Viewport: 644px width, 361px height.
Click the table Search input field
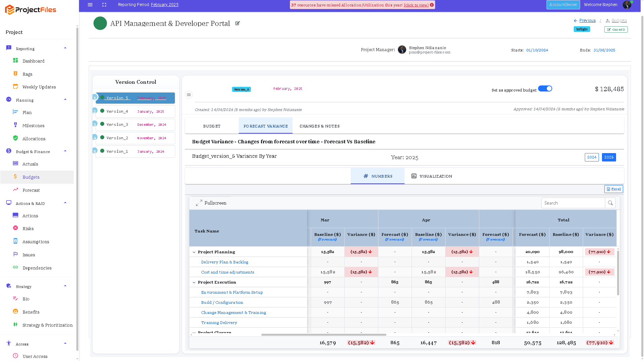[x=573, y=203]
